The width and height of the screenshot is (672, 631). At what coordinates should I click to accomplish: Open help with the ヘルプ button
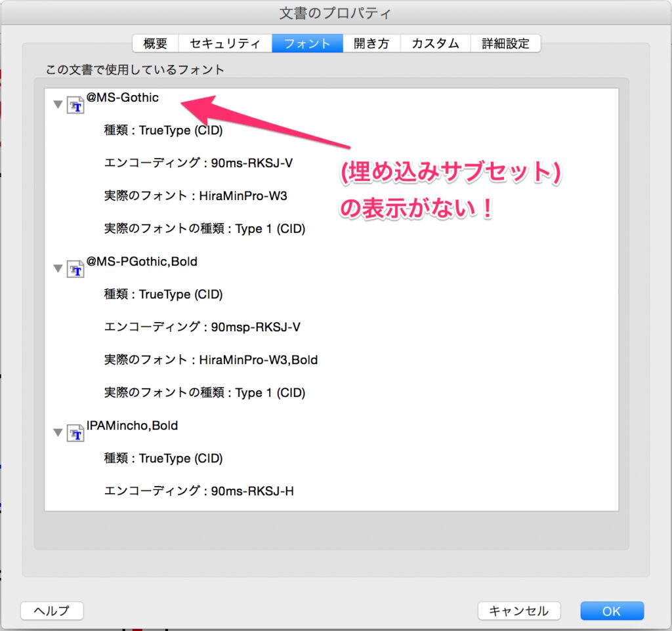pyautogui.click(x=53, y=611)
